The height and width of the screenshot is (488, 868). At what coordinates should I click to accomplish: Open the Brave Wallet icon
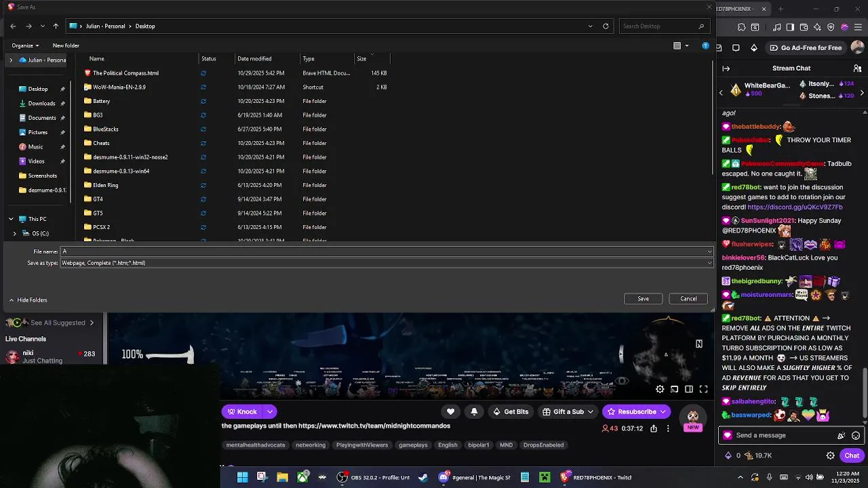(804, 27)
